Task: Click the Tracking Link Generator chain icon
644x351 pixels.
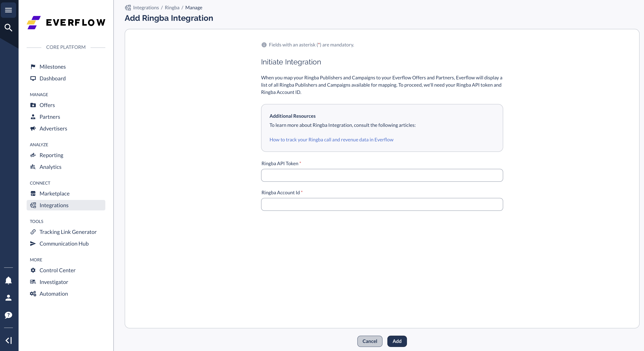Action: coord(33,232)
